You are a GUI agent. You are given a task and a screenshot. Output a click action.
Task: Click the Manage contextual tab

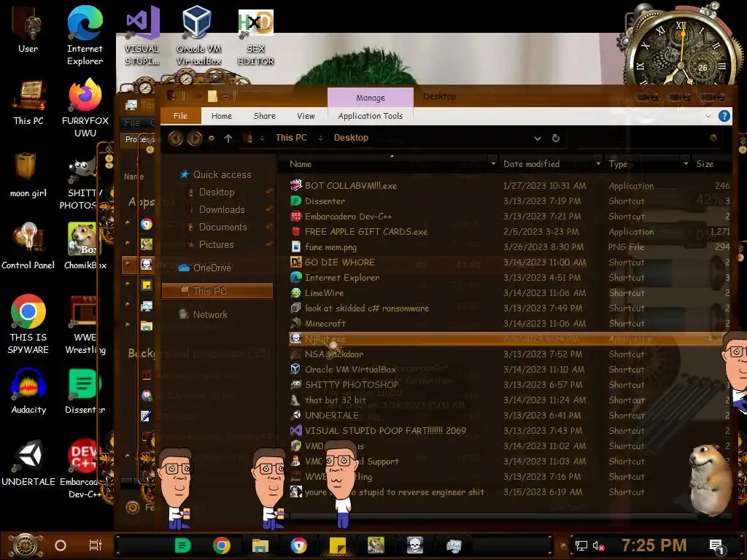[370, 98]
